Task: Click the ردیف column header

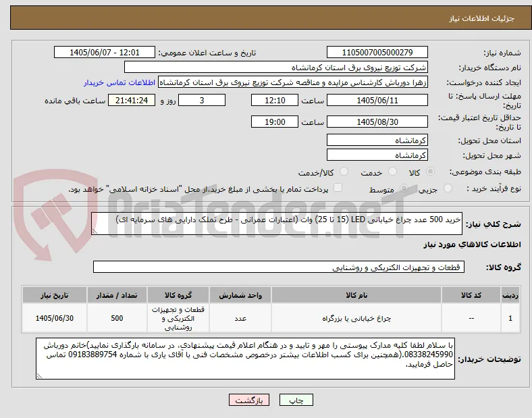Action: pyautogui.click(x=510, y=295)
